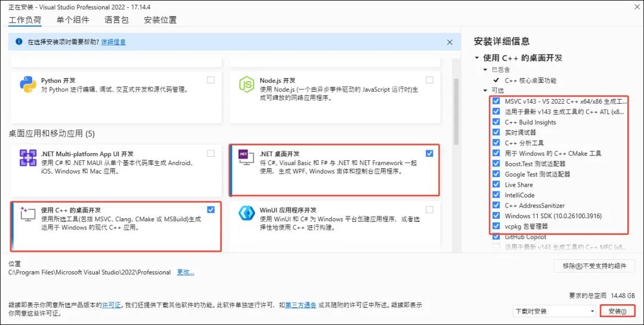Image resolution: width=644 pixels, height=325 pixels.
Task: Uncheck C++ AddressSanitizer component
Action: 496,206
